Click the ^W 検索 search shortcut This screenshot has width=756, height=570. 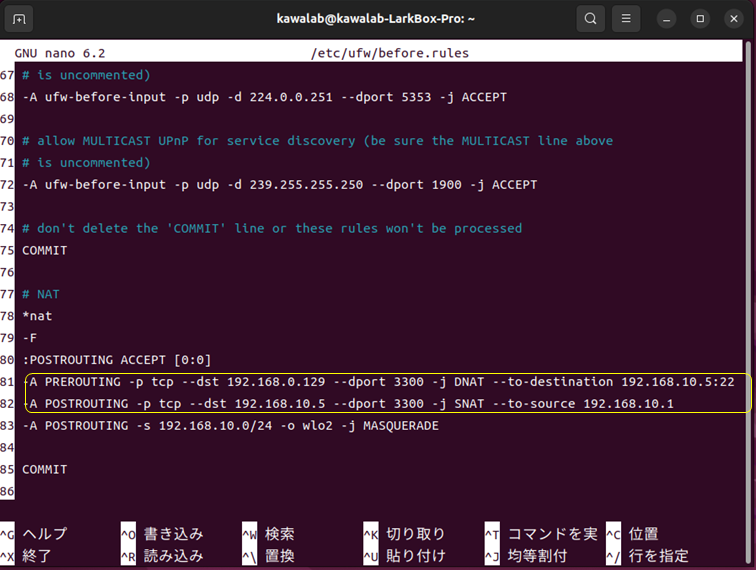coord(279,534)
